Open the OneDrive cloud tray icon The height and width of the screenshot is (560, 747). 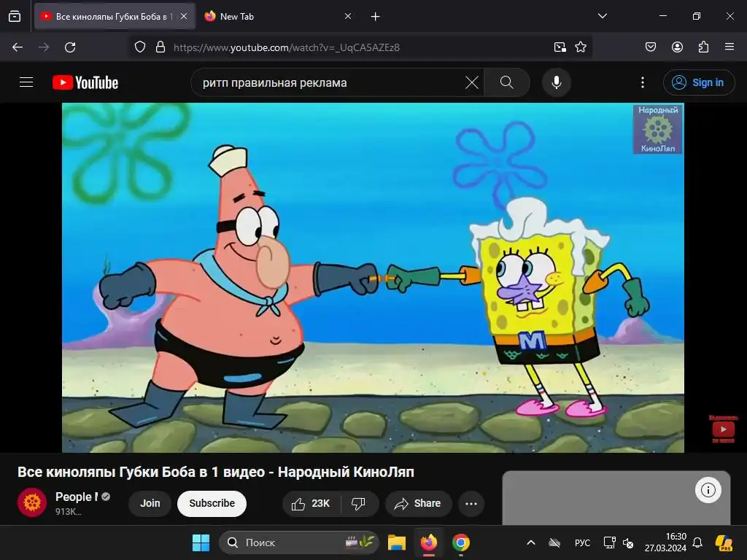[x=554, y=542]
